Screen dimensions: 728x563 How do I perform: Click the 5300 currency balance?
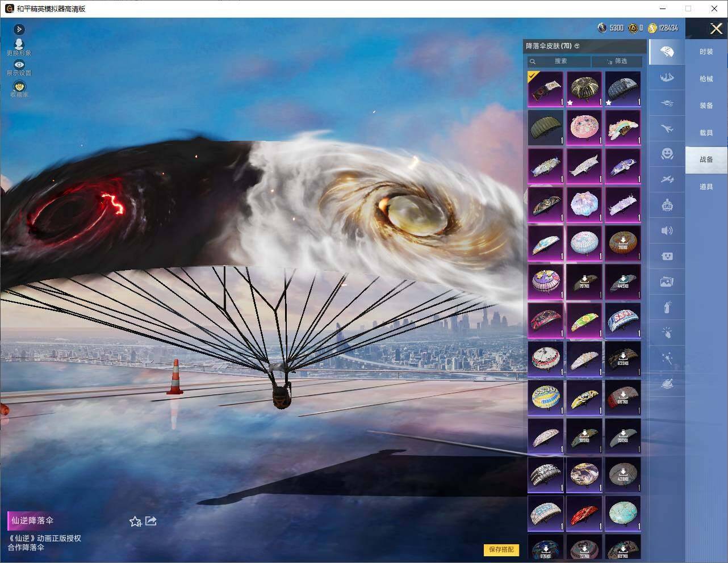(611, 28)
